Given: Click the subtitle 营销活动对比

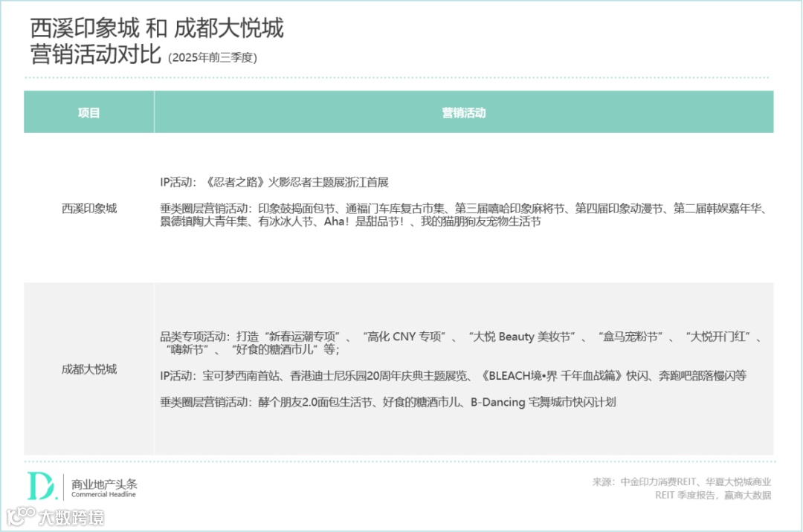Looking at the screenshot, I should pos(96,53).
